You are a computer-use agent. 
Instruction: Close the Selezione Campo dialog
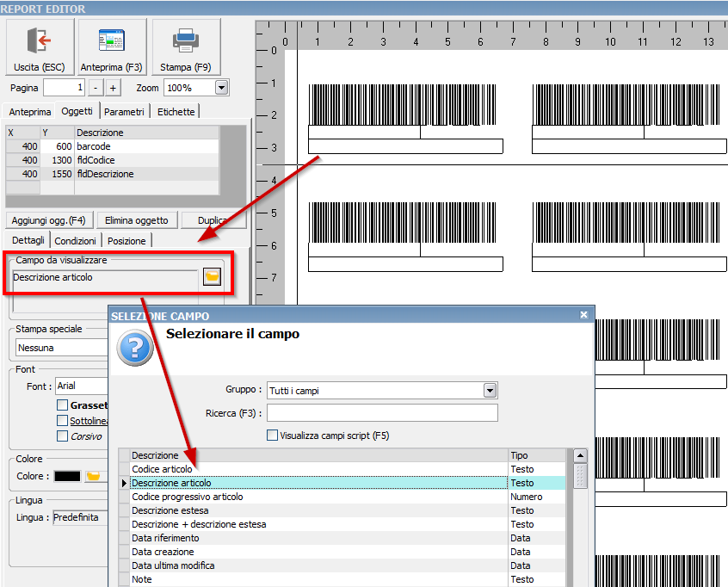(583, 315)
